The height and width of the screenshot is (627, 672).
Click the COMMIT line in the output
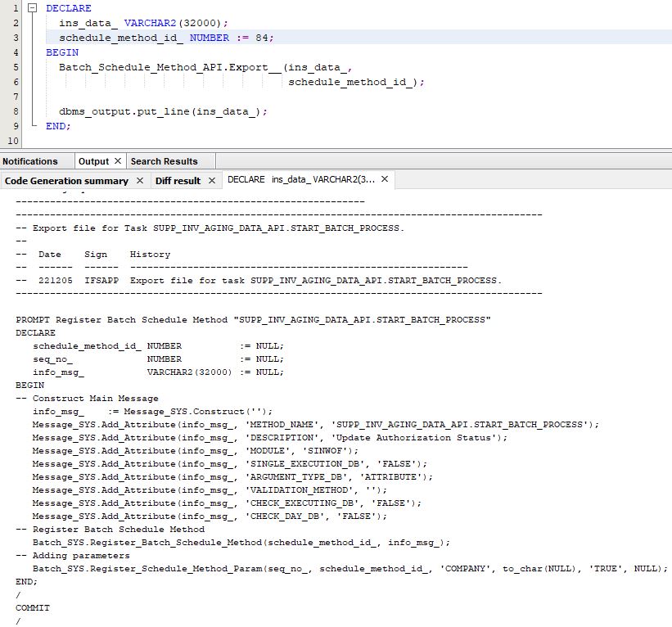pyautogui.click(x=33, y=608)
